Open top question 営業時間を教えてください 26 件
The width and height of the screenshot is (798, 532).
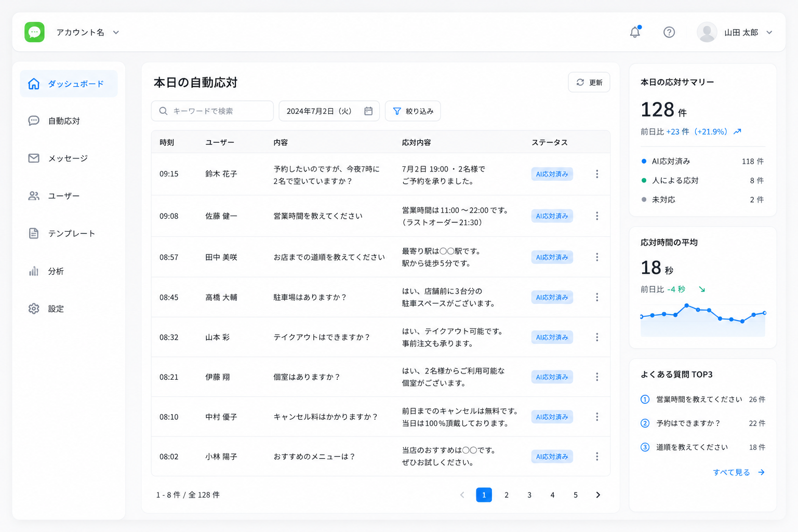tap(702, 400)
